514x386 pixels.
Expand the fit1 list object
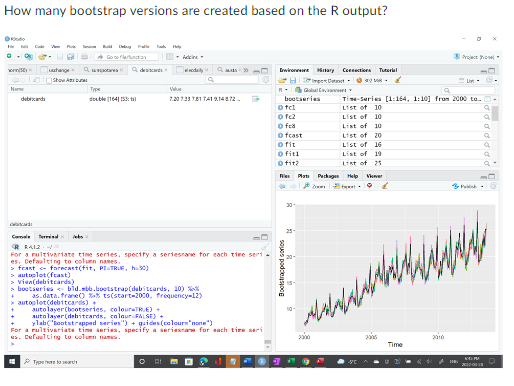pos(280,154)
